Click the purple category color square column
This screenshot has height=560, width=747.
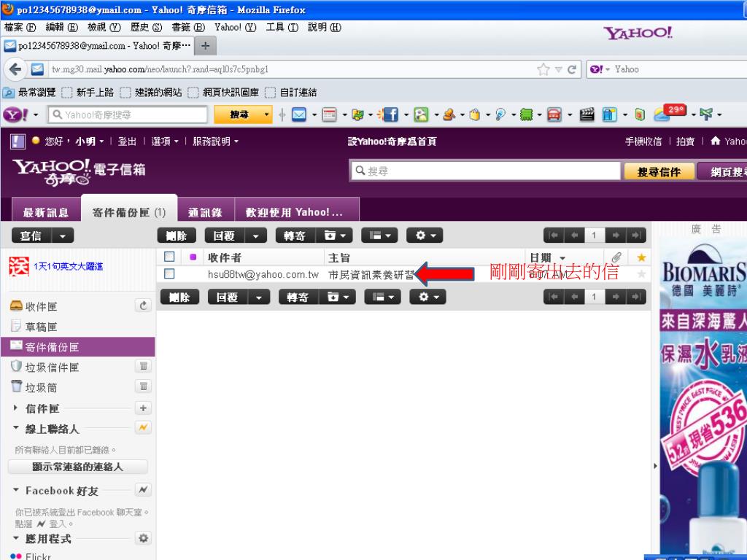click(x=193, y=257)
